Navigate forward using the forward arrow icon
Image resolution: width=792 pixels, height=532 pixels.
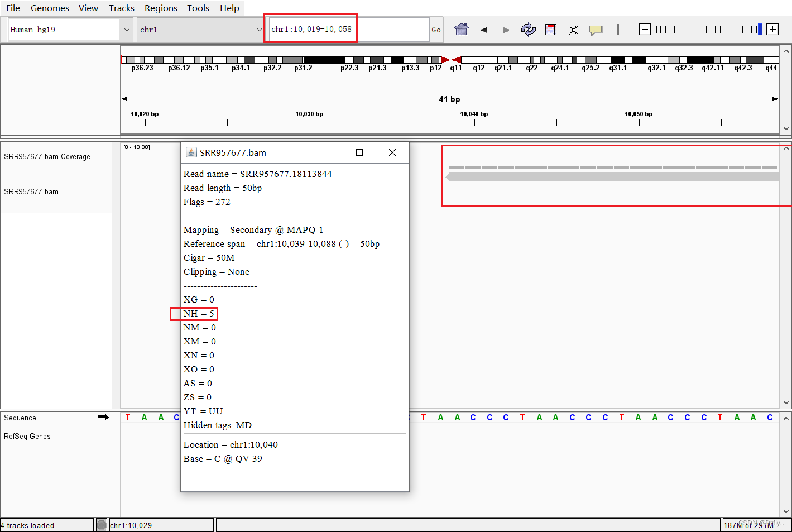point(506,30)
